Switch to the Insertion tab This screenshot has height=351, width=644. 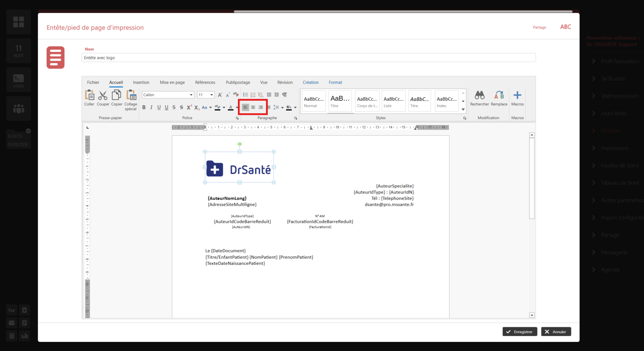point(141,82)
